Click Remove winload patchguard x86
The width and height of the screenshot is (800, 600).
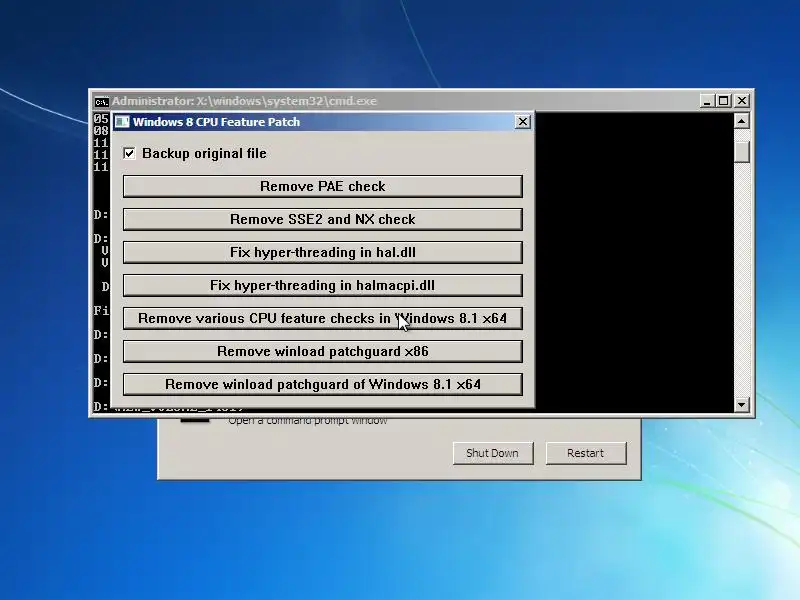tap(322, 352)
